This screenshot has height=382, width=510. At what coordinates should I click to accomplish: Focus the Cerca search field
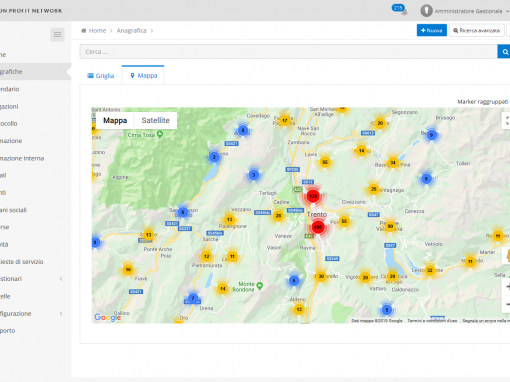pos(289,52)
